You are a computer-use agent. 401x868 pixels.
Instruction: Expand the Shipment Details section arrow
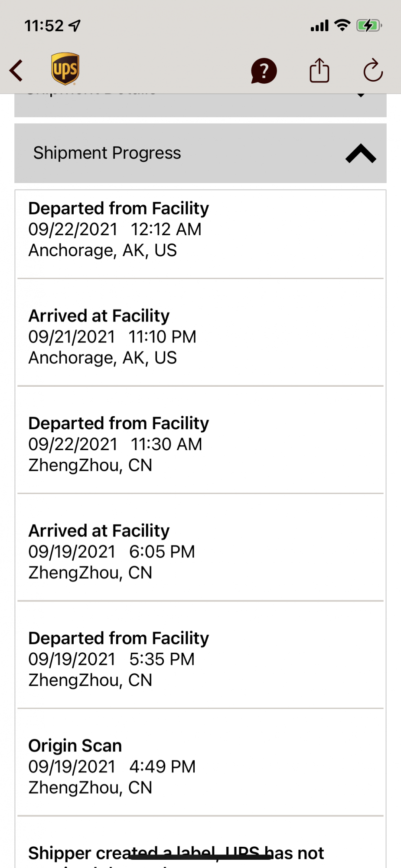[361, 94]
